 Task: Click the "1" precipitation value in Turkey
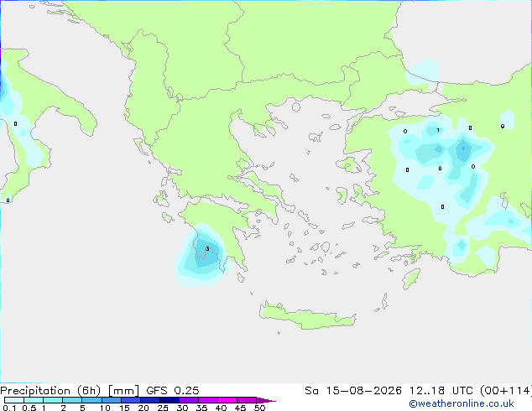438,130
